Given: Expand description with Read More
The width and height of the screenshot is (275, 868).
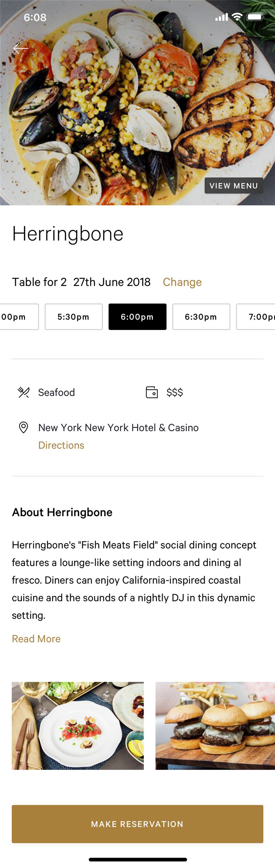Looking at the screenshot, I should (x=36, y=639).
